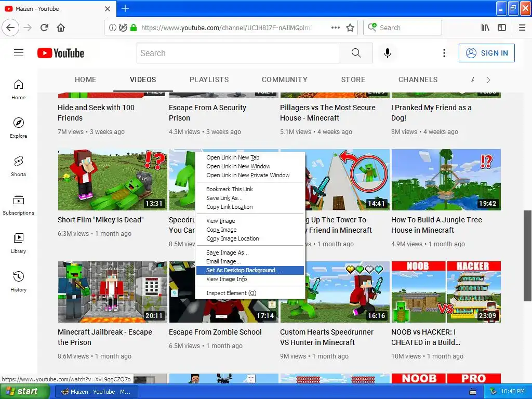
Task: Click the voice search microphone icon
Action: 388,53
